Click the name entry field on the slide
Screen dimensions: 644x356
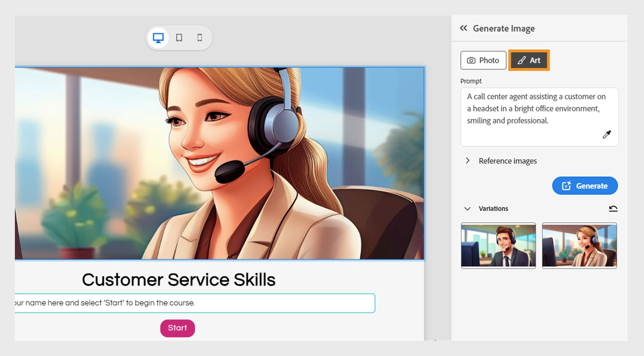pyautogui.click(x=195, y=303)
